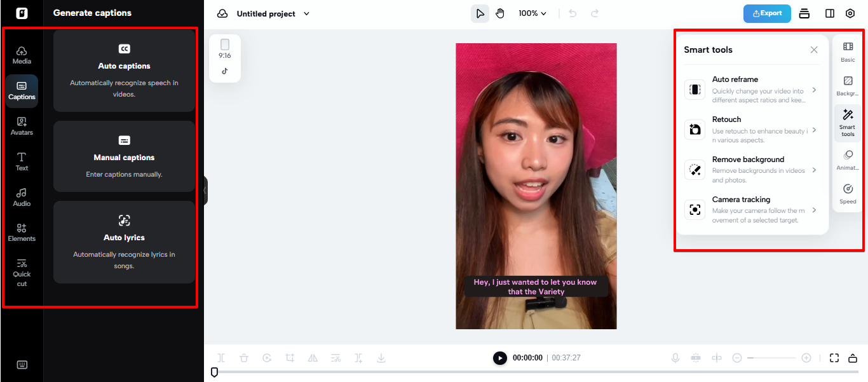Open the Audio panel

(x=22, y=198)
